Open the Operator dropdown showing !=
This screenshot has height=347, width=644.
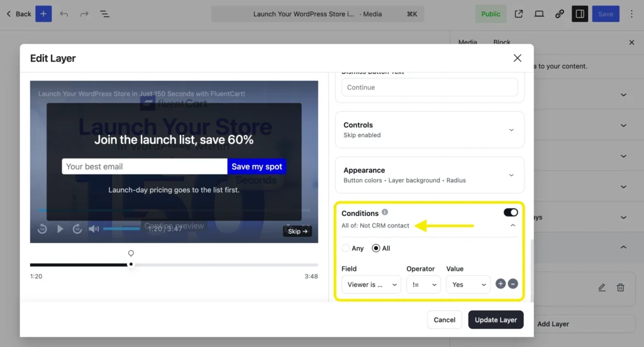(x=423, y=285)
